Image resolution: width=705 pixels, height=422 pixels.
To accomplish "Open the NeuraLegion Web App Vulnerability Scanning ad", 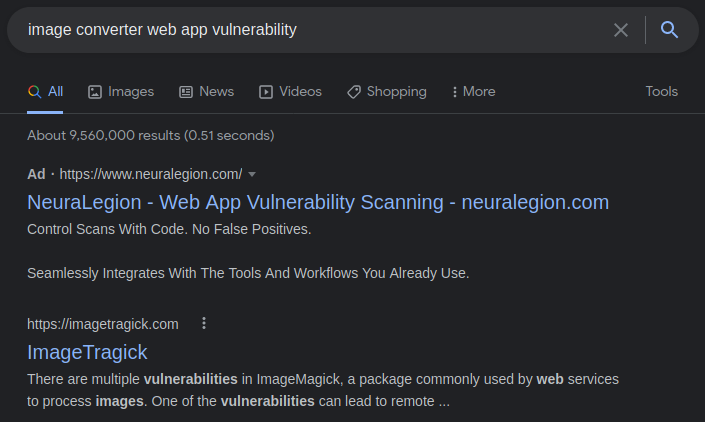I will (x=318, y=202).
